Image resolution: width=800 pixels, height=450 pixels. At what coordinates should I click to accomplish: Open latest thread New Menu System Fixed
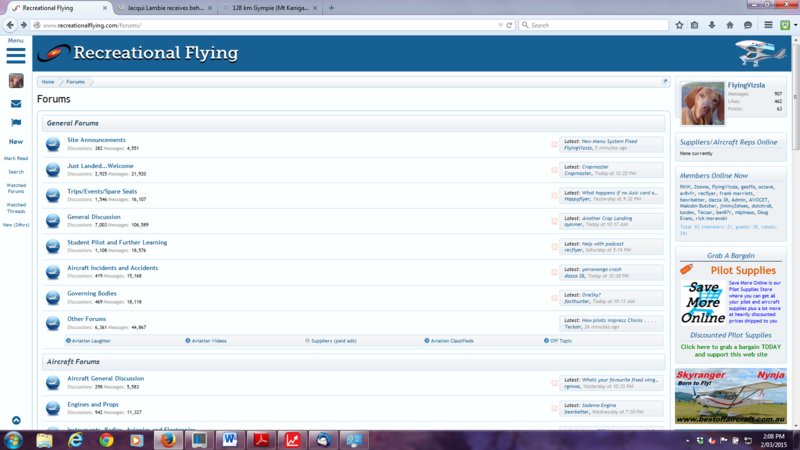(x=609, y=141)
